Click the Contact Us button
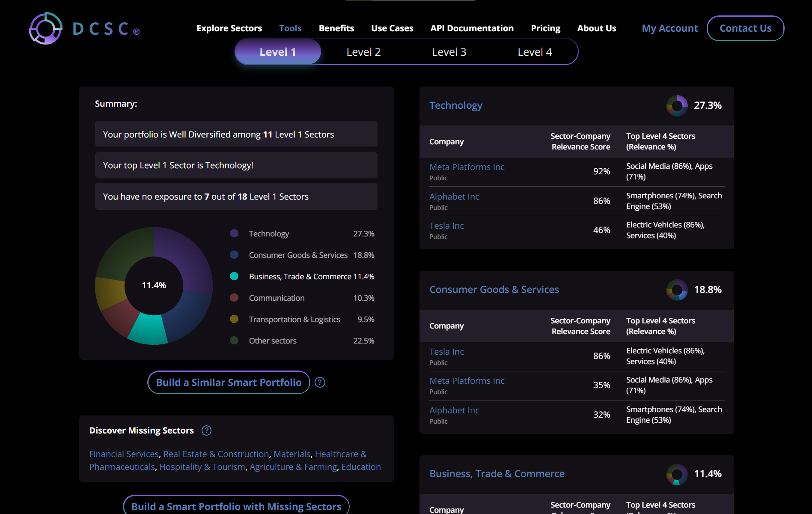Viewport: 812px width, 514px height. tap(745, 28)
